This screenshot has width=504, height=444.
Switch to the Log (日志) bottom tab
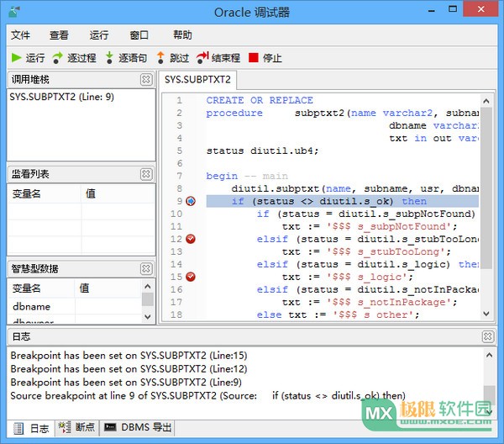32,428
